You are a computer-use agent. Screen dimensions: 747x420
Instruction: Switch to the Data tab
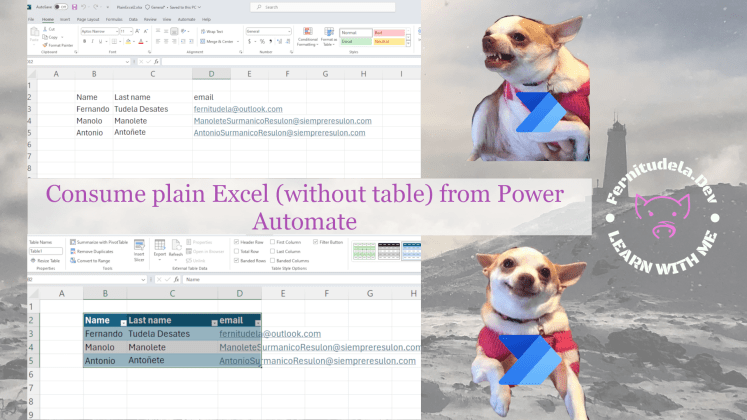(x=133, y=20)
